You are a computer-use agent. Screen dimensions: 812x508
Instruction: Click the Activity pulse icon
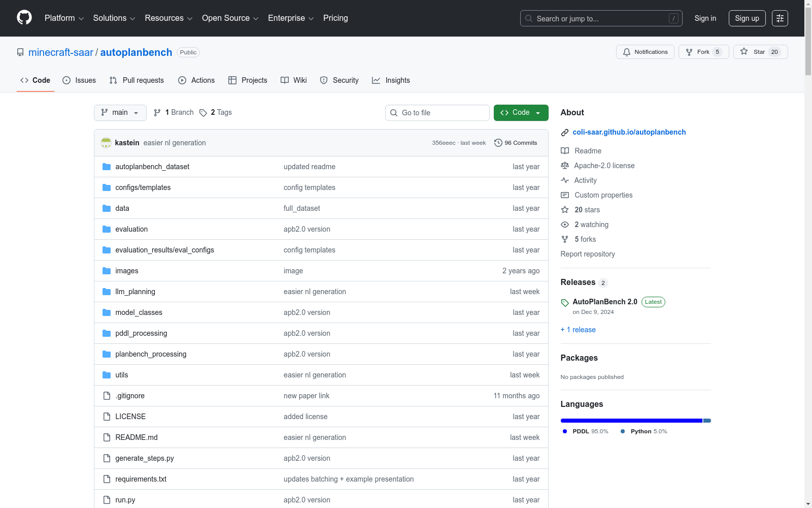tap(565, 180)
